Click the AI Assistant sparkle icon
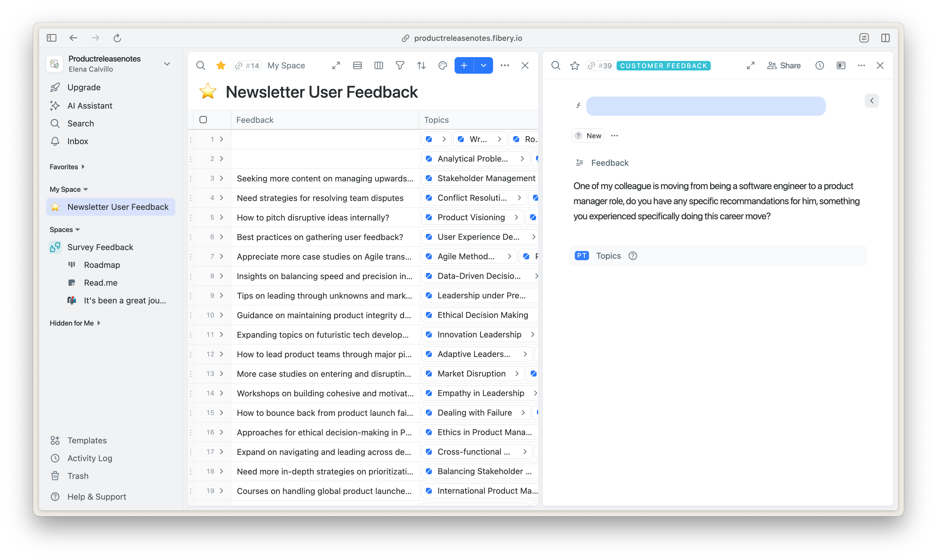Viewport: 937px width, 560px height. point(55,106)
